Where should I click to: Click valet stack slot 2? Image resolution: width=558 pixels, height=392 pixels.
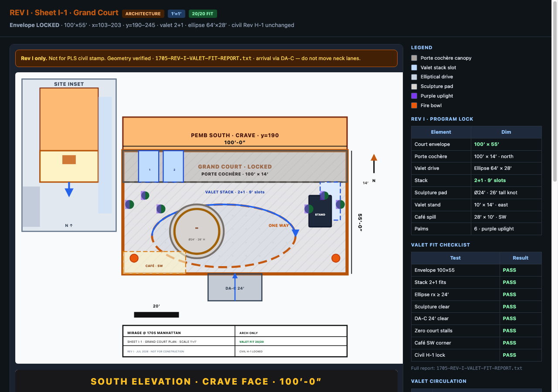(173, 166)
